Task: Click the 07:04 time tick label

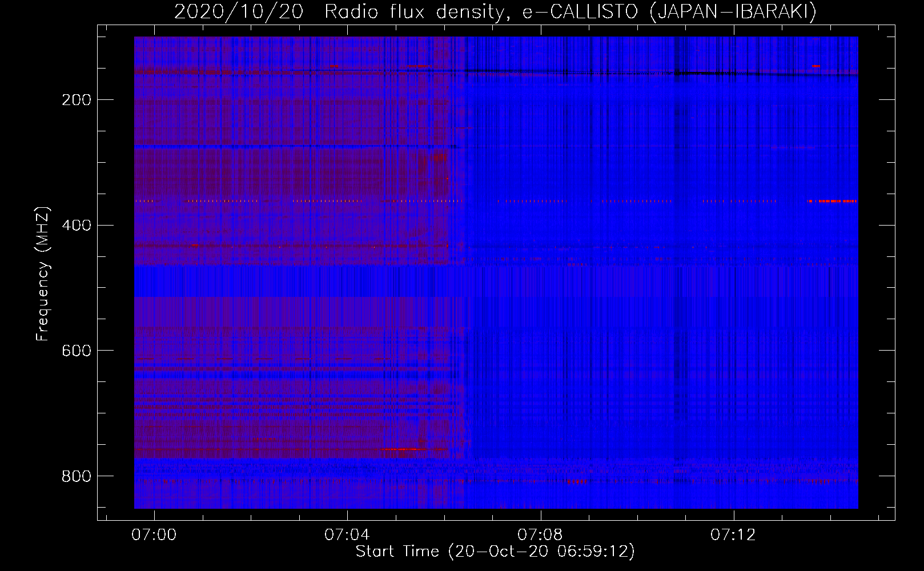Action: (347, 535)
